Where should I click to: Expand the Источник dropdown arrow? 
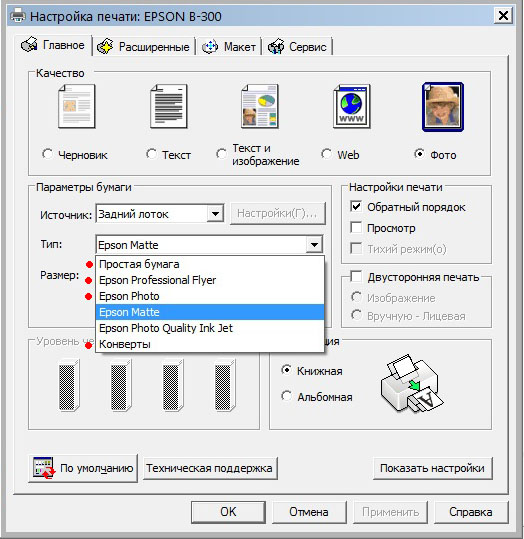click(215, 214)
